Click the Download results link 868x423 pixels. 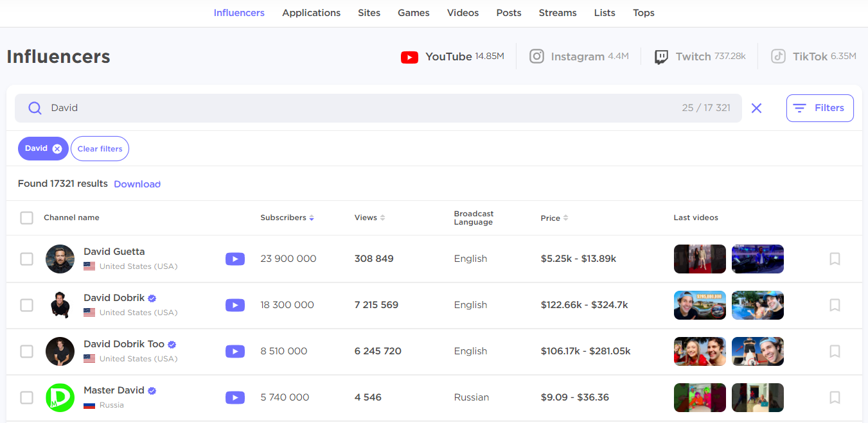click(x=137, y=184)
